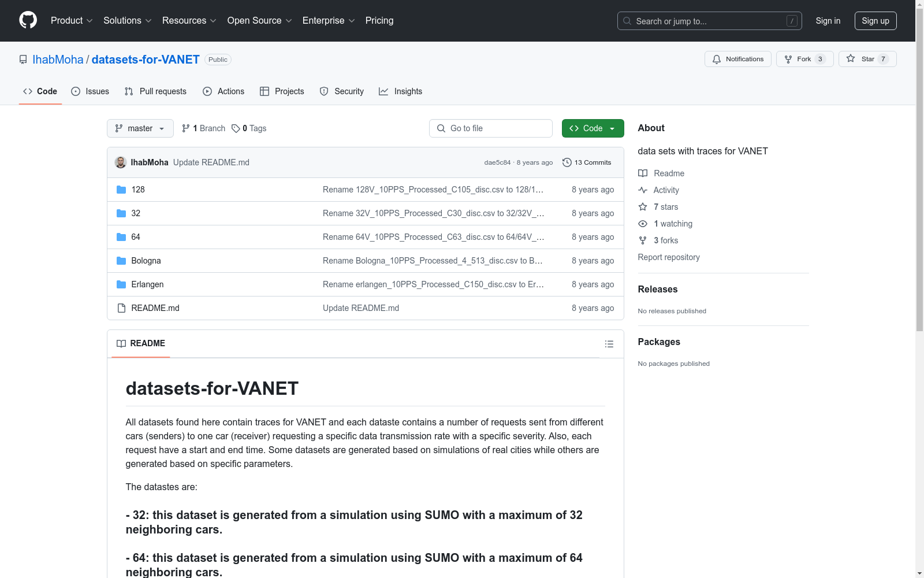The image size is (924, 578).
Task: Click the README.md file icon
Action: 121,308
